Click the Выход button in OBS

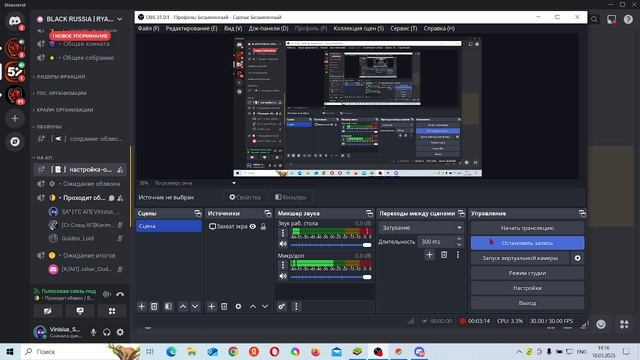point(527,303)
